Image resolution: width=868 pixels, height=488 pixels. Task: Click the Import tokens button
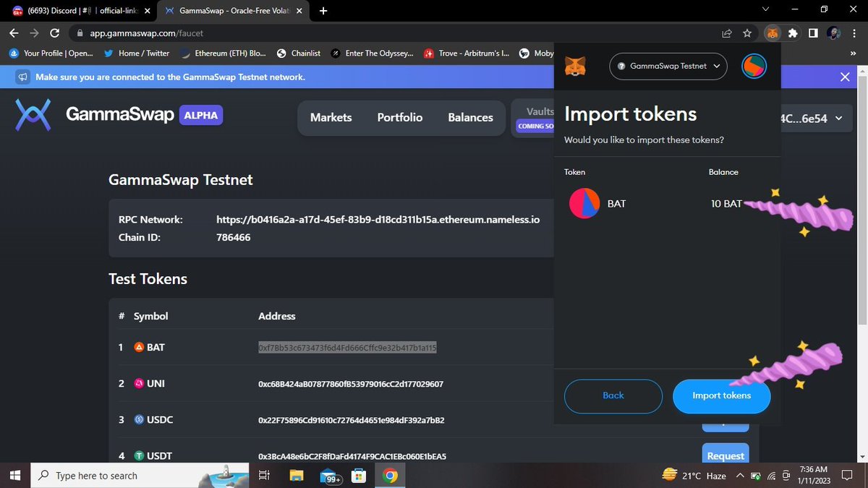click(722, 395)
